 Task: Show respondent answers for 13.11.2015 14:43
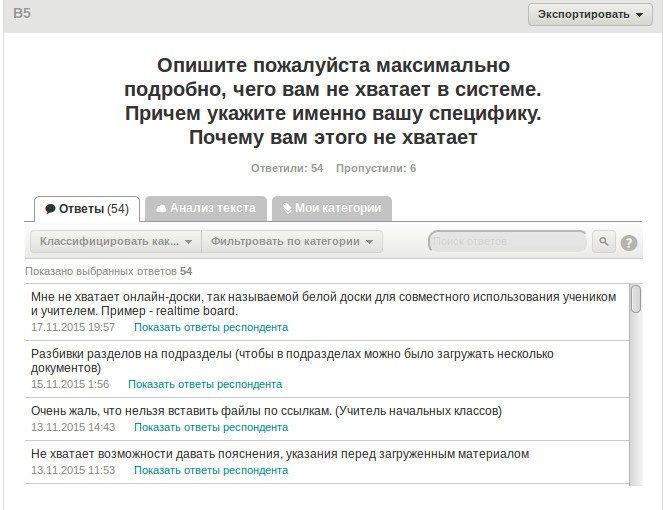tap(211, 428)
